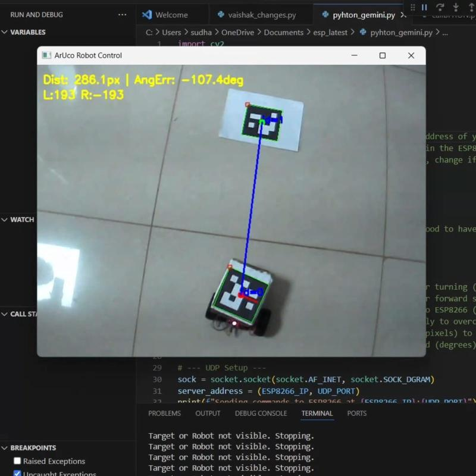Open Run and Debug more actions menu
The height and width of the screenshot is (476, 476).
pyautogui.click(x=122, y=14)
